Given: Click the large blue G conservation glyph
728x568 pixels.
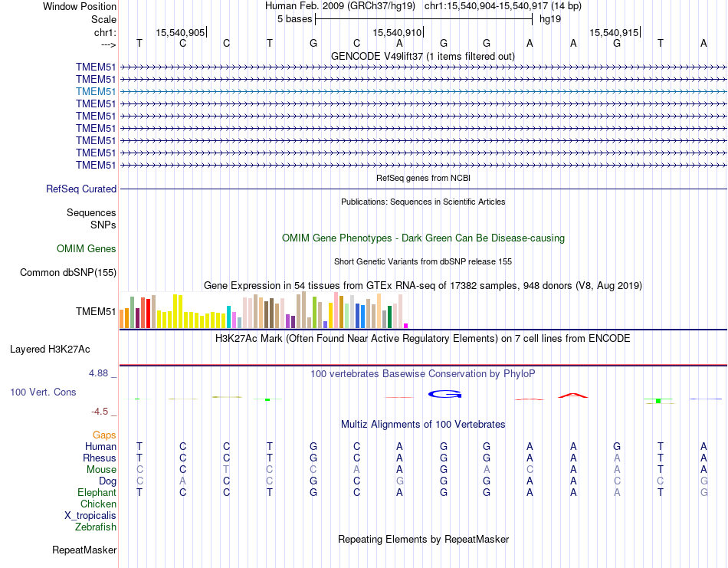Looking at the screenshot, I should pos(444,394).
